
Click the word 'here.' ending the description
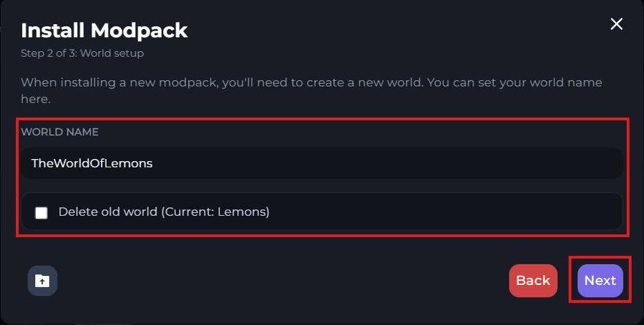click(35, 100)
